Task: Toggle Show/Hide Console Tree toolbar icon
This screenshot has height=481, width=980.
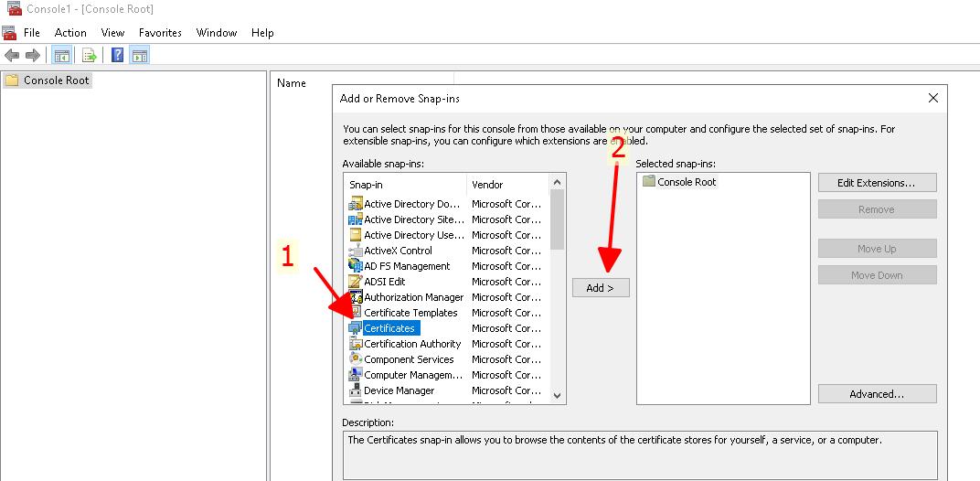Action: pos(61,56)
